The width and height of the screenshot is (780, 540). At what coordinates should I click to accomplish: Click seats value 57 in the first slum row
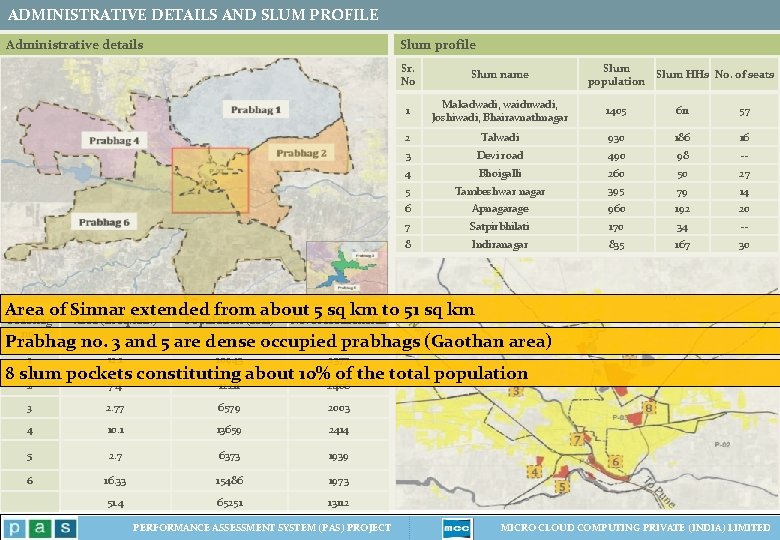(x=744, y=112)
